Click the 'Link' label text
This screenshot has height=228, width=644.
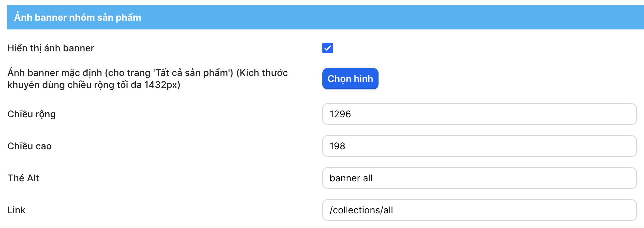(x=16, y=210)
